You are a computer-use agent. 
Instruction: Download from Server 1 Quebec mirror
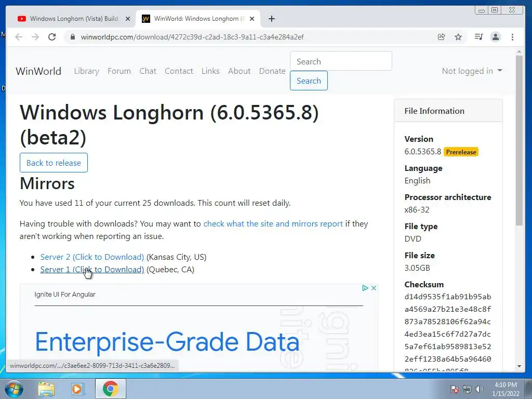pos(92,270)
